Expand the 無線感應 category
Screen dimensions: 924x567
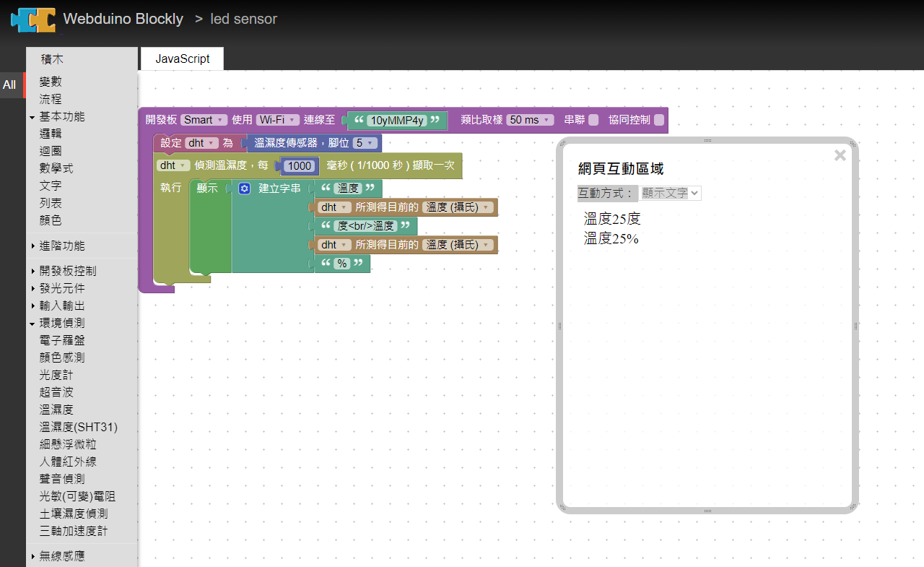[61, 556]
